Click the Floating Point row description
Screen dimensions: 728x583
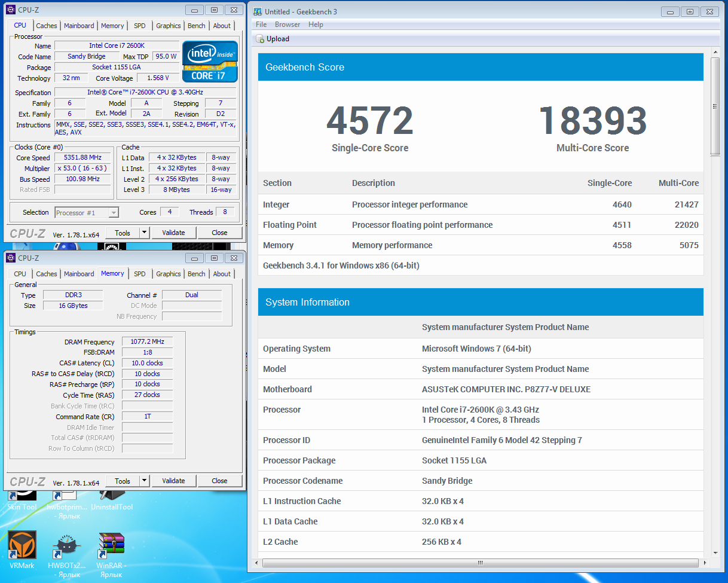click(422, 225)
